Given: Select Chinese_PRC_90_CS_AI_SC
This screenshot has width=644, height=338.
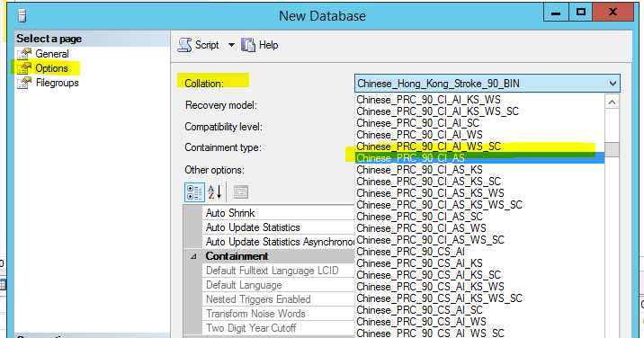Looking at the screenshot, I should (x=479, y=310).
